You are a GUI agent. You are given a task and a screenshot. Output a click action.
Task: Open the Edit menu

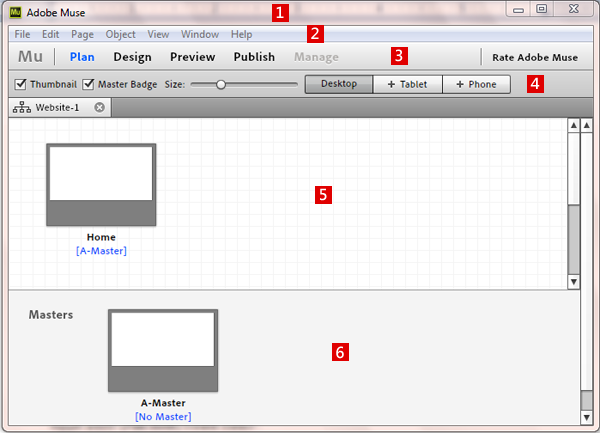point(51,34)
